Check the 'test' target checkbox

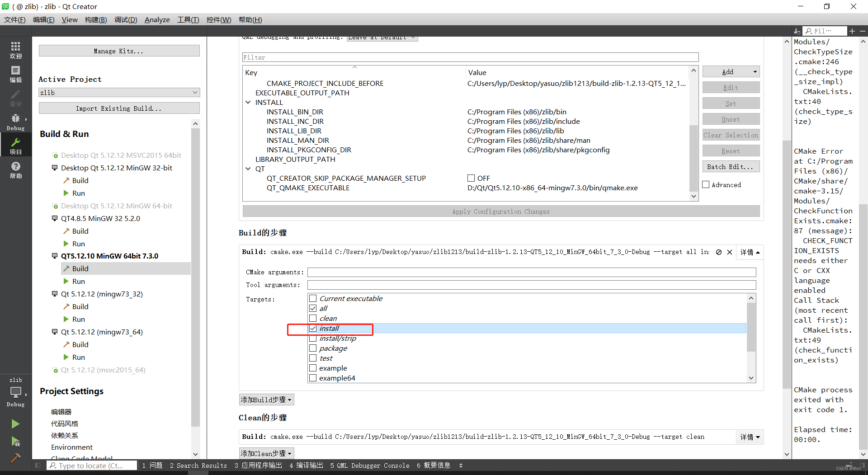(313, 358)
